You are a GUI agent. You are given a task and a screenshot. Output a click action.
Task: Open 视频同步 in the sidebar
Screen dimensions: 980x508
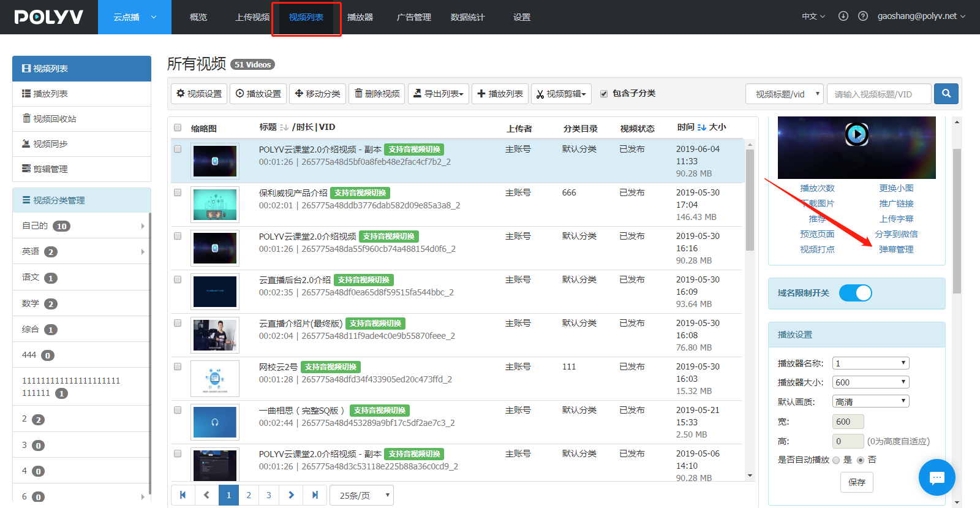[81, 144]
